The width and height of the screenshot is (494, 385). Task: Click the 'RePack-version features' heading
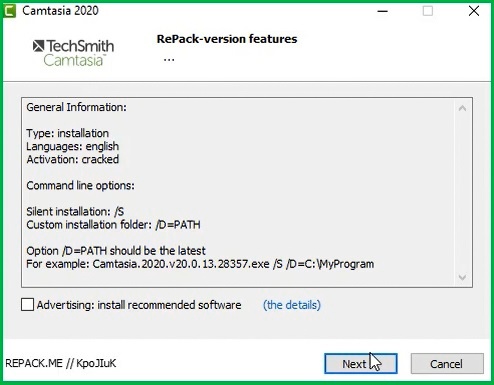(227, 39)
